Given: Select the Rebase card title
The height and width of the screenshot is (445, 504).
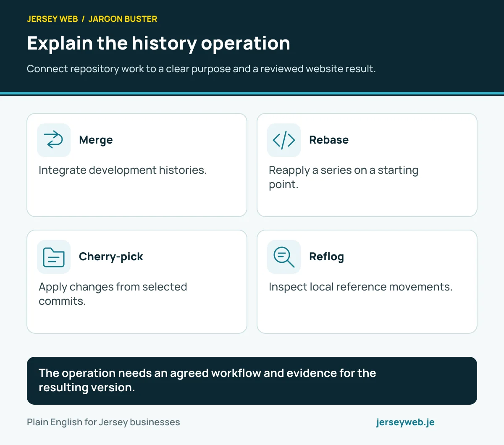Looking at the screenshot, I should (x=329, y=140).
